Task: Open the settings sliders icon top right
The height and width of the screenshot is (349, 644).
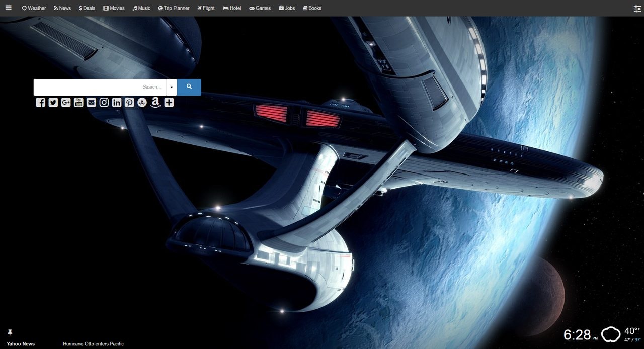Action: click(x=636, y=8)
